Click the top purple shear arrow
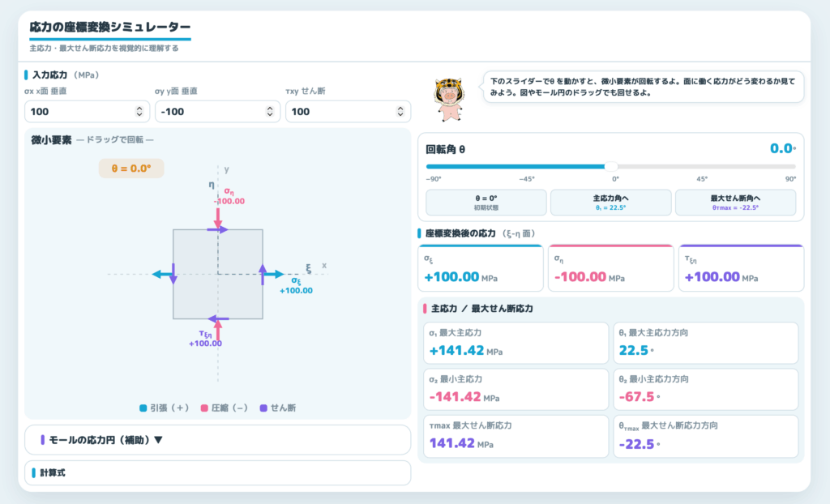 (217, 230)
